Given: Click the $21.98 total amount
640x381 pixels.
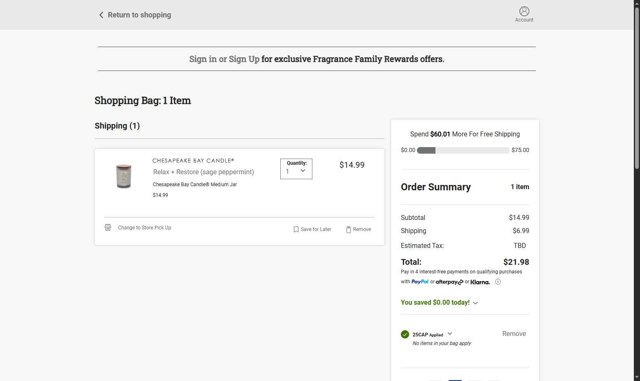Looking at the screenshot, I should coord(516,262).
